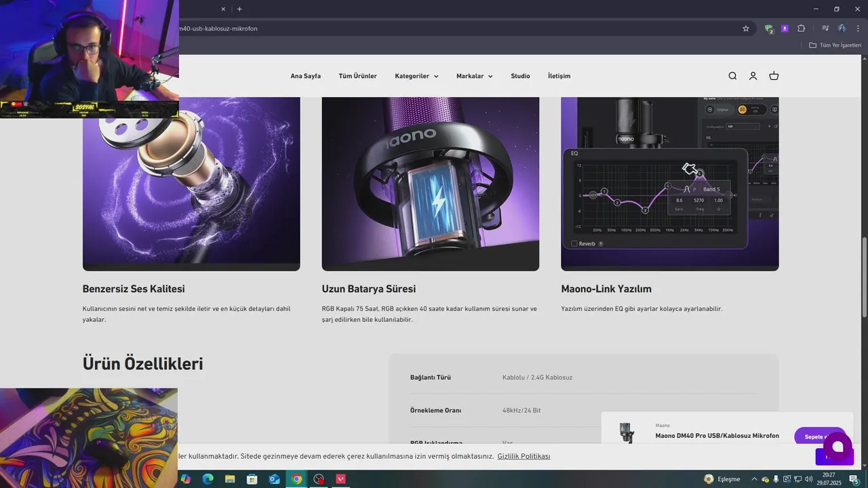Open Outlook from the taskbar
The width and height of the screenshot is (868, 488).
point(275,479)
